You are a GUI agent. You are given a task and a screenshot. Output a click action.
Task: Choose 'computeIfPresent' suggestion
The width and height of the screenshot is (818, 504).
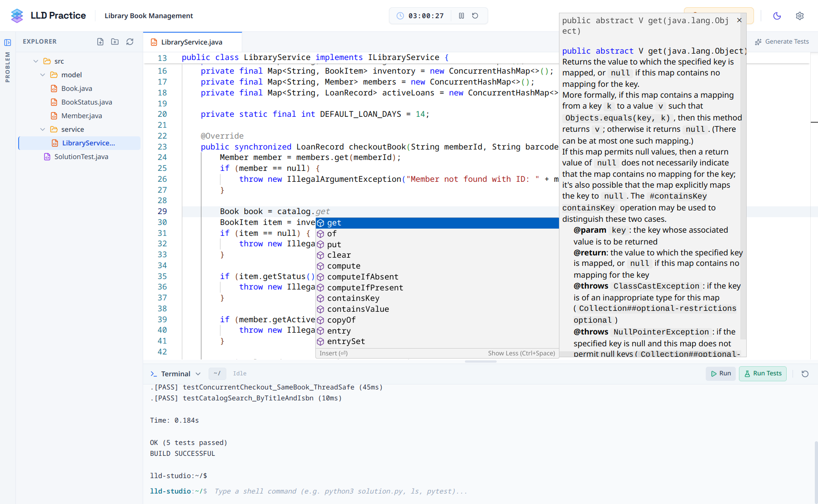437,288
